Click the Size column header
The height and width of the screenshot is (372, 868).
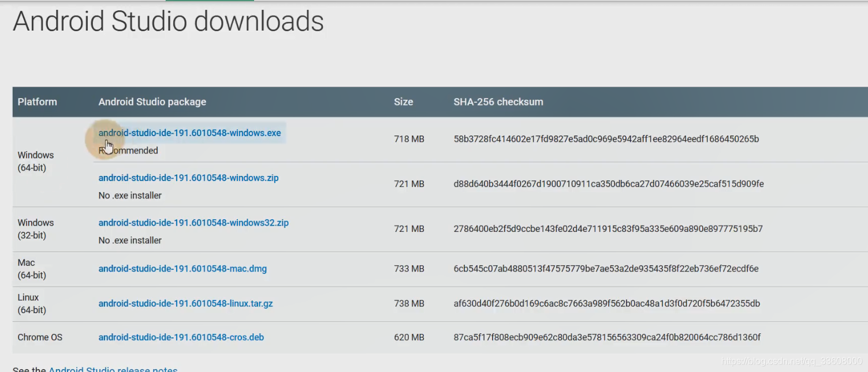pos(404,102)
